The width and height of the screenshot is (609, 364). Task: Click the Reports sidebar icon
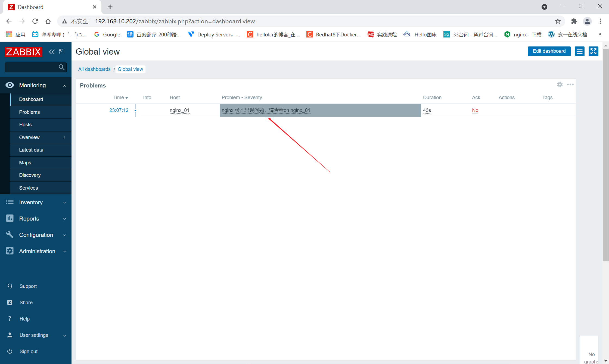10,218
